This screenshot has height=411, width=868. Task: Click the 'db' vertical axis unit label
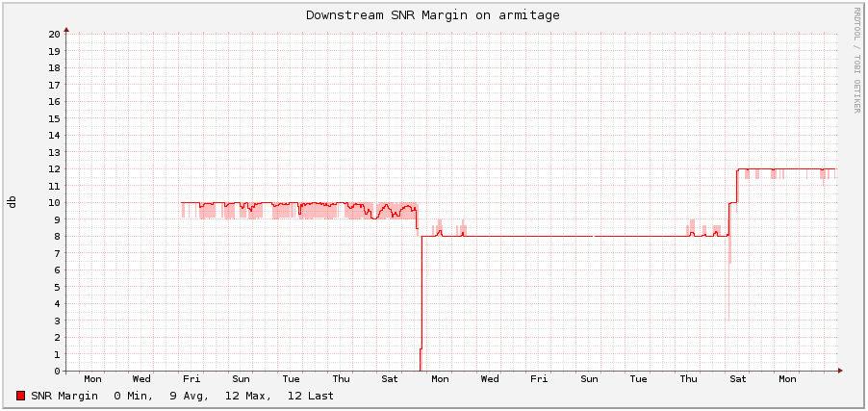(13, 201)
